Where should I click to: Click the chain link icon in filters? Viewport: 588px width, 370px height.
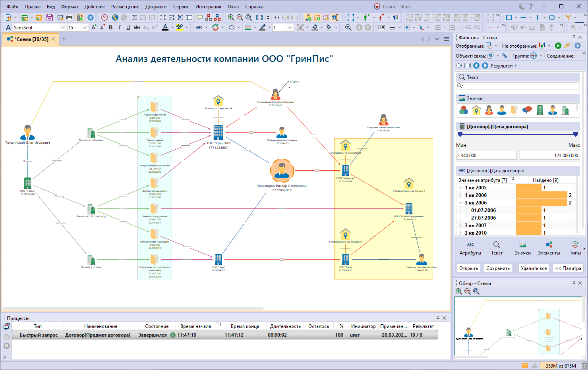(x=505, y=56)
